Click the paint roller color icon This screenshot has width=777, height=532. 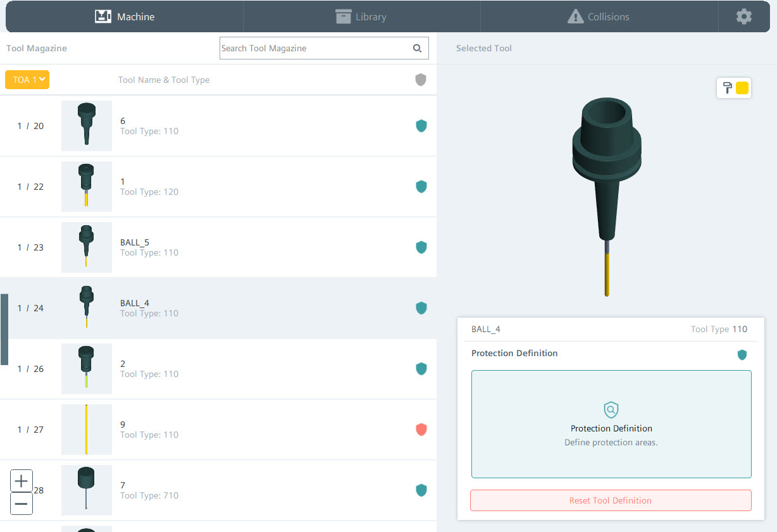pos(727,88)
